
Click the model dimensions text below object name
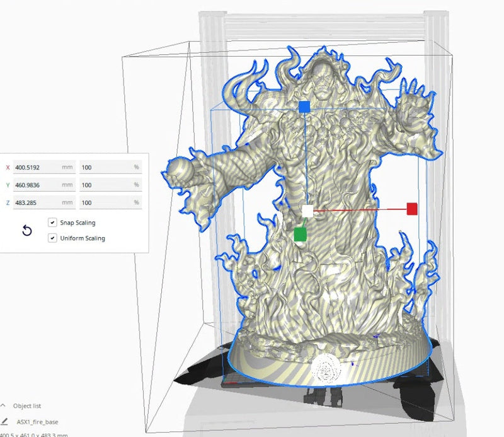tap(31, 434)
